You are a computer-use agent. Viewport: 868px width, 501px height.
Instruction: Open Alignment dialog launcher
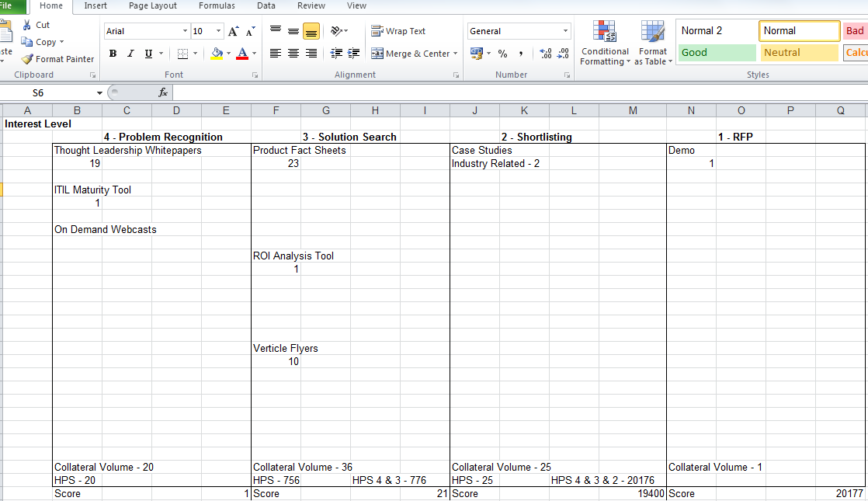pyautogui.click(x=457, y=75)
